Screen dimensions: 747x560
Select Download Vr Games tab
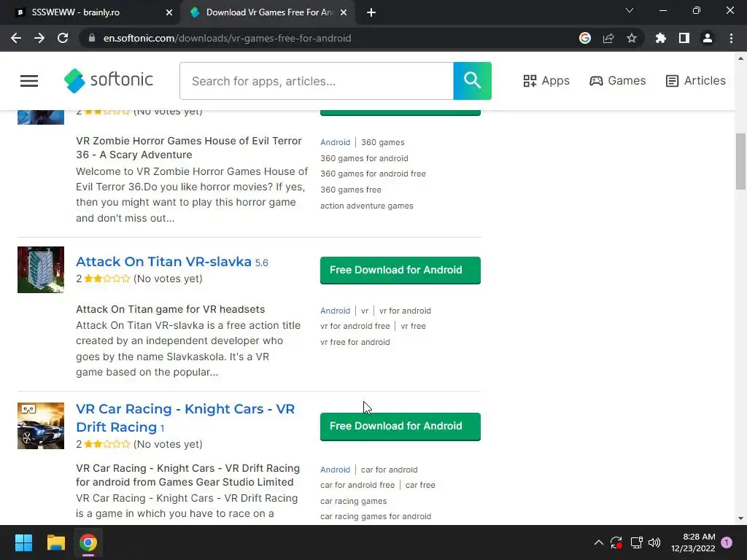coord(268,12)
